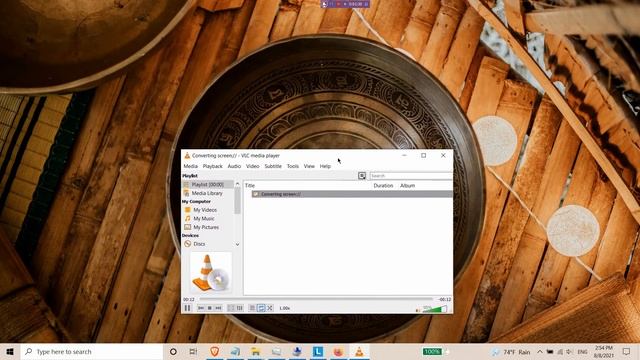
Task: Toggle video fullscreen mode button
Action: tap(231, 308)
